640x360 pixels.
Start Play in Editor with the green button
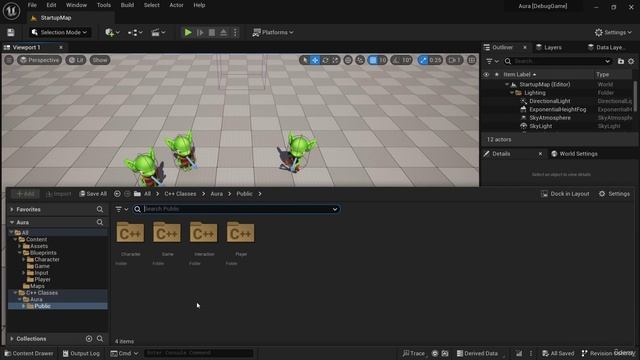point(188,32)
